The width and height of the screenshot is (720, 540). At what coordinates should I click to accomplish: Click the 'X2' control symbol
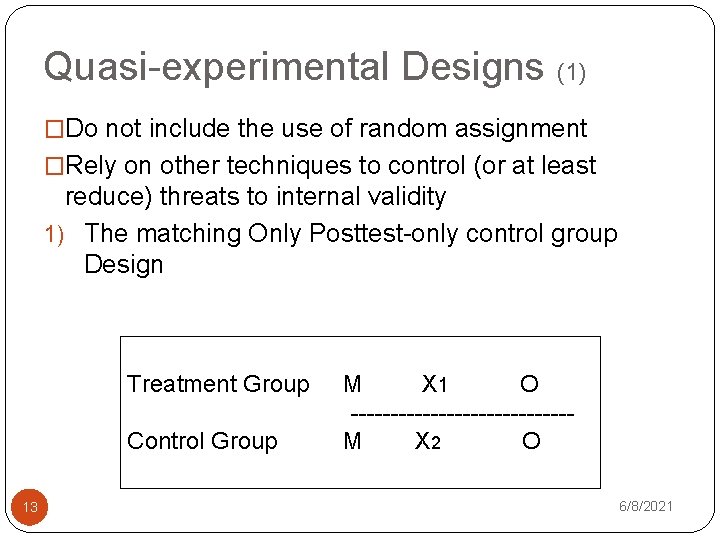click(x=428, y=441)
